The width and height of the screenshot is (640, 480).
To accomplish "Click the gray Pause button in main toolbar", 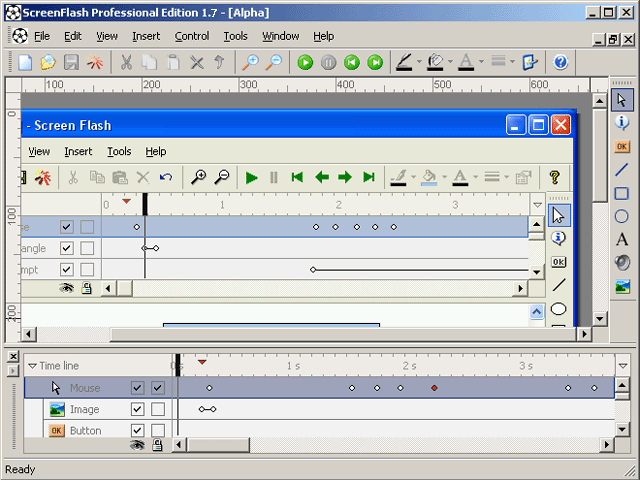I will 329,62.
